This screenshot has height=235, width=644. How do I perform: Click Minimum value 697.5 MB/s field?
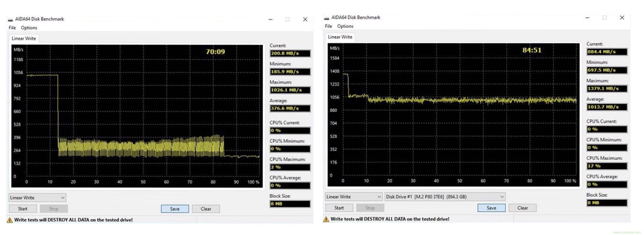coord(607,70)
